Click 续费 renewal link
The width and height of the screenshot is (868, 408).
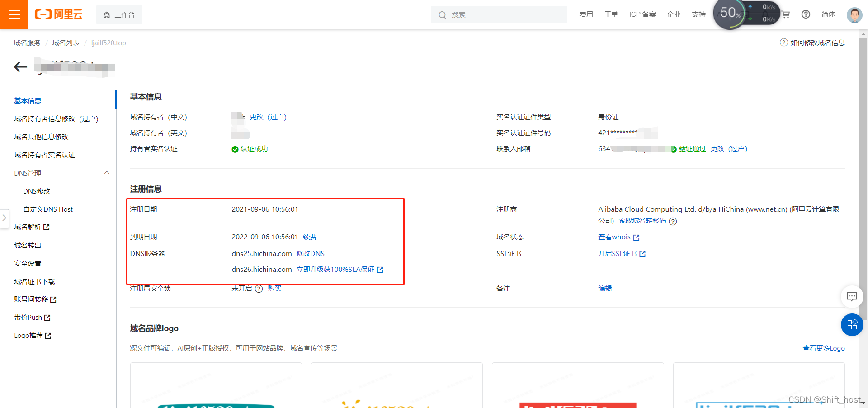[x=310, y=237]
